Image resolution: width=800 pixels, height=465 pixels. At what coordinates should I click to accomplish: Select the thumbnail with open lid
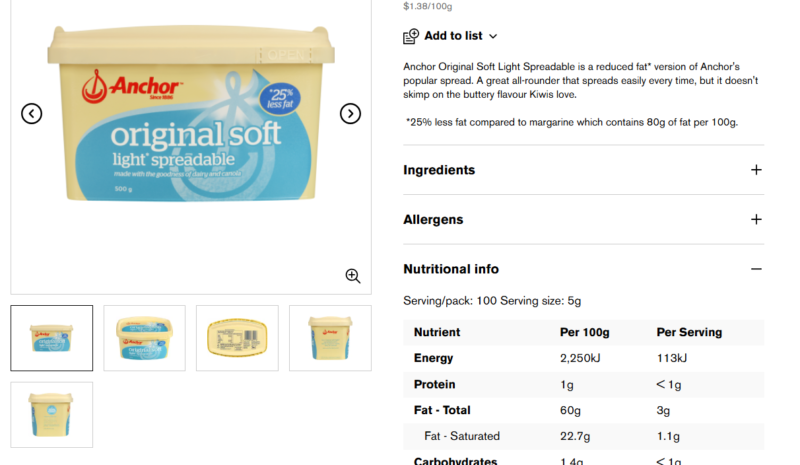144,338
